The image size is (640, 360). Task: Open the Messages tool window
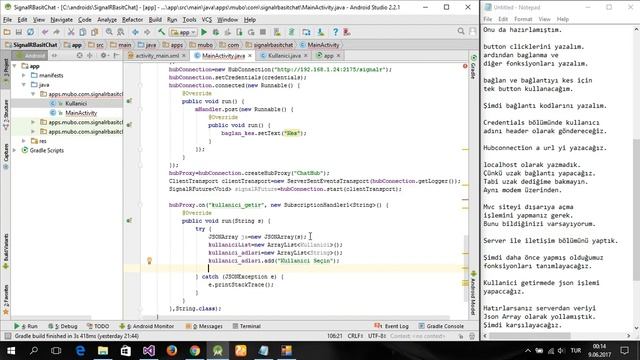[204, 326]
